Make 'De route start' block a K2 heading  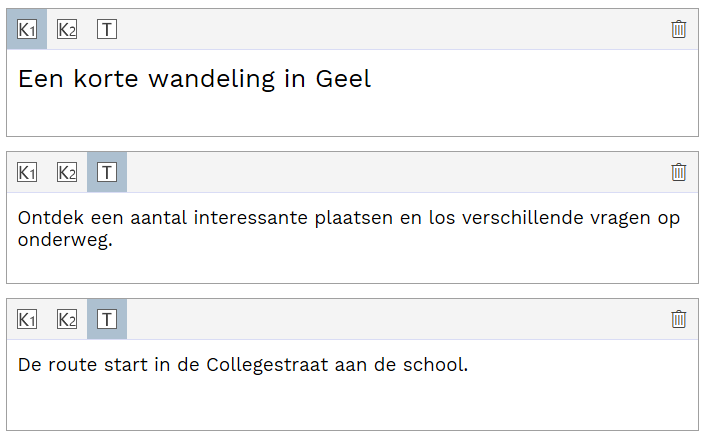pyautogui.click(x=67, y=319)
